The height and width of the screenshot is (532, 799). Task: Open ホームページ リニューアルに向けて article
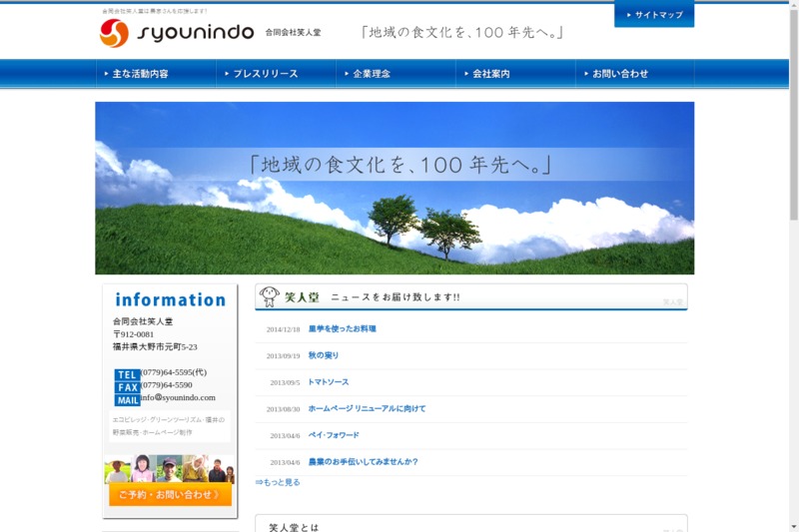click(367, 408)
